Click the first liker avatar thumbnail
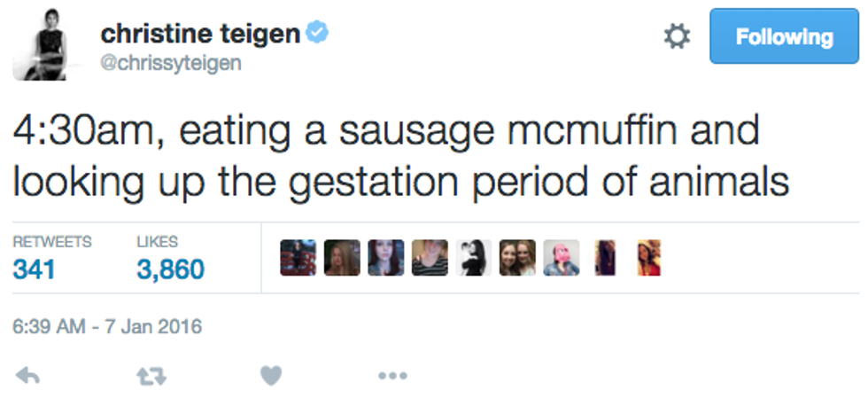868x398 pixels. pyautogui.click(x=298, y=258)
